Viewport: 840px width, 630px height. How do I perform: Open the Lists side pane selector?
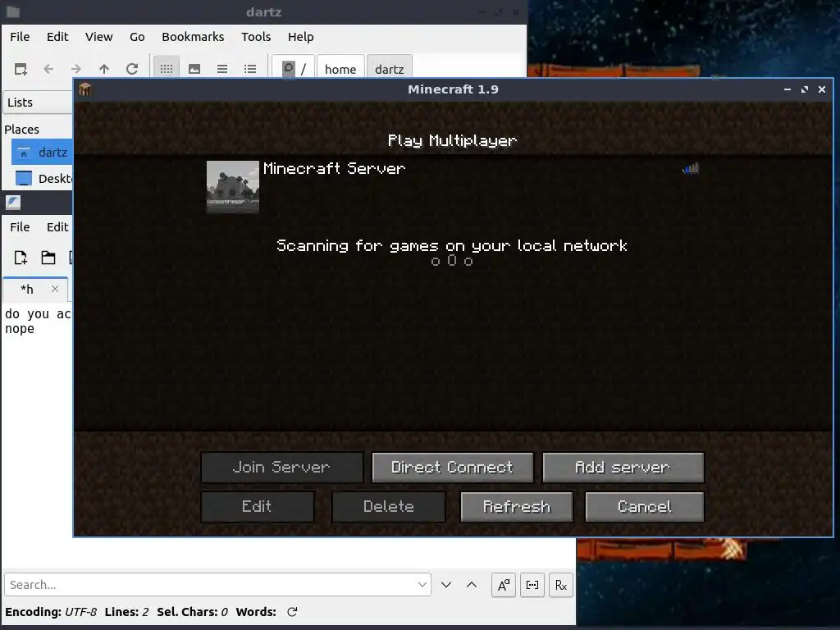click(38, 103)
